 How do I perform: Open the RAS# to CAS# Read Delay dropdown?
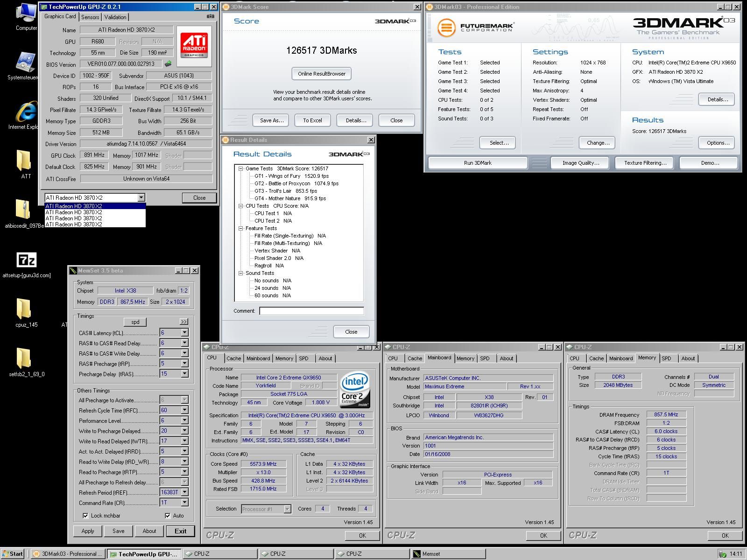pyautogui.click(x=184, y=343)
